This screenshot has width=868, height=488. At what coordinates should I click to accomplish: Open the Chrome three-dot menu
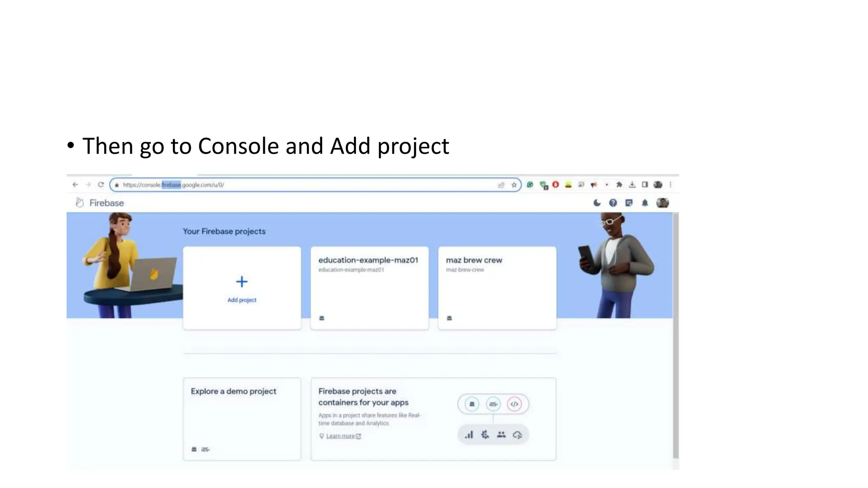pyautogui.click(x=670, y=185)
